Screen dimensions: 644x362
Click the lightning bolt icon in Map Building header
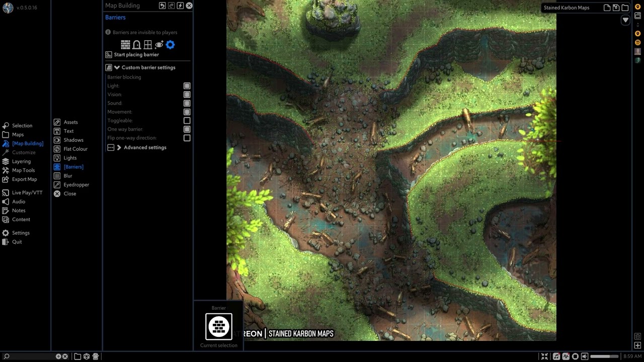pos(180,6)
